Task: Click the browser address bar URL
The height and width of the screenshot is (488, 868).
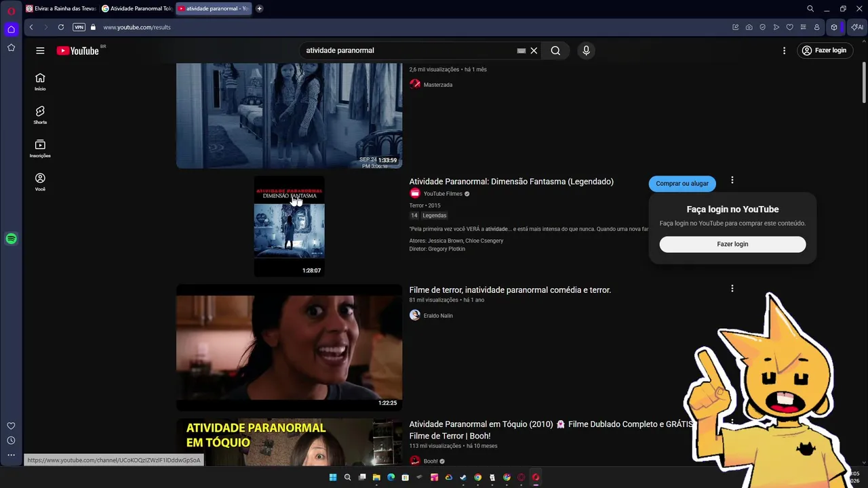Action: pos(137,27)
